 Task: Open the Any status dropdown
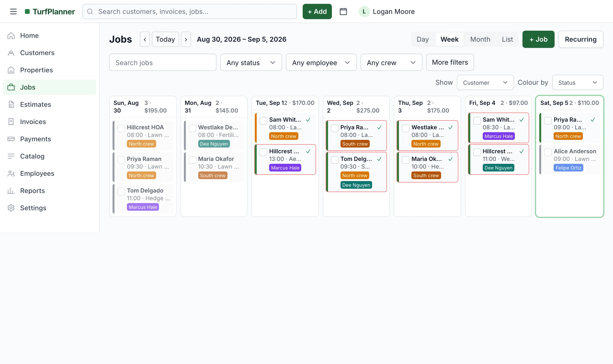point(251,63)
